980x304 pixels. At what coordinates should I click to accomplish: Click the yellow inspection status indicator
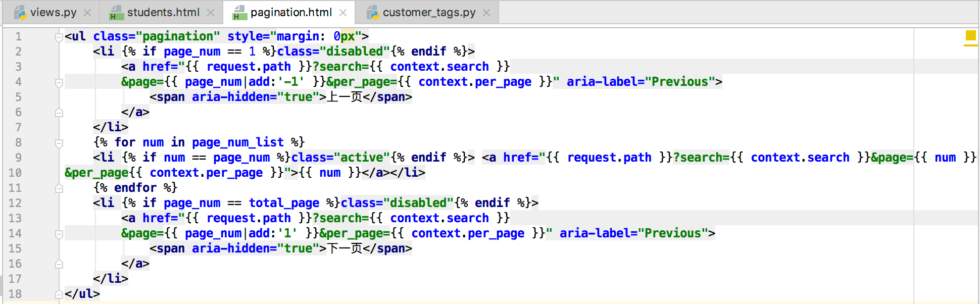tap(970, 35)
